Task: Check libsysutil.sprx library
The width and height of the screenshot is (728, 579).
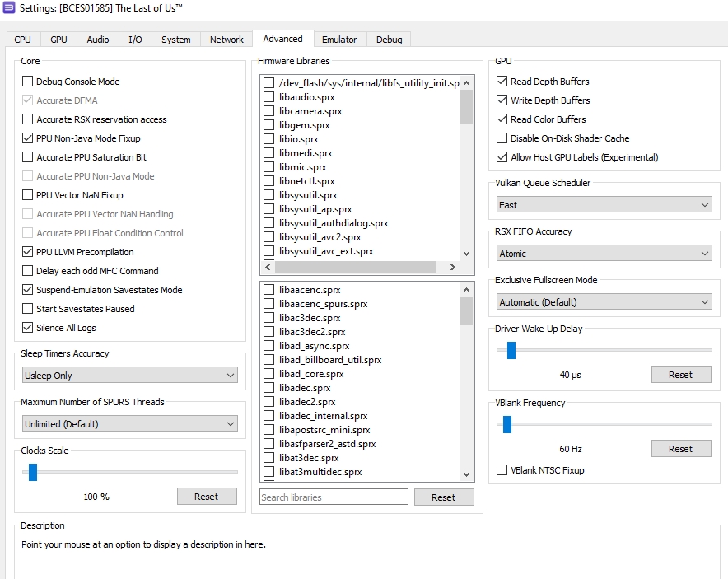Action: (x=268, y=195)
